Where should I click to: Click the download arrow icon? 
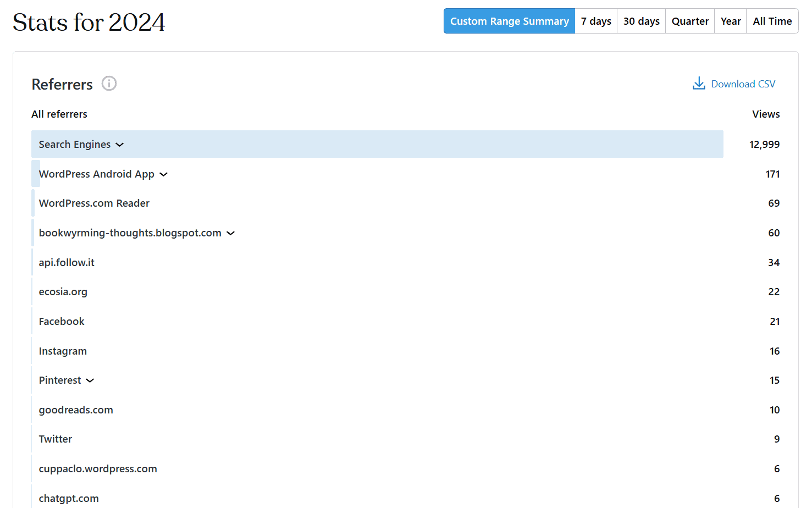698,84
